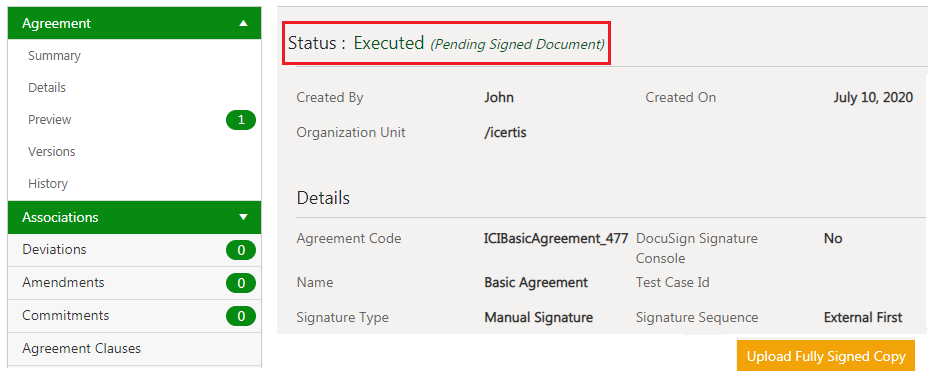Viewport: 928px width, 377px height.
Task: Click the Preview count badge
Action: 241,120
